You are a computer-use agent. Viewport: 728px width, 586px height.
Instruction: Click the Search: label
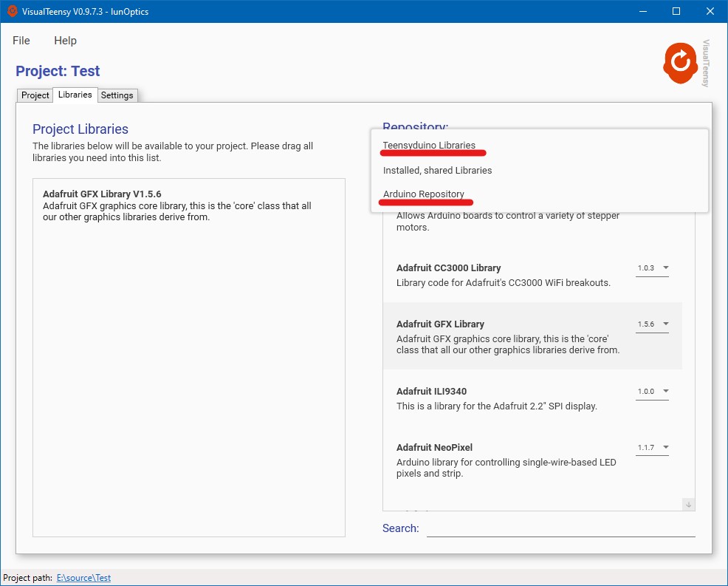click(401, 528)
